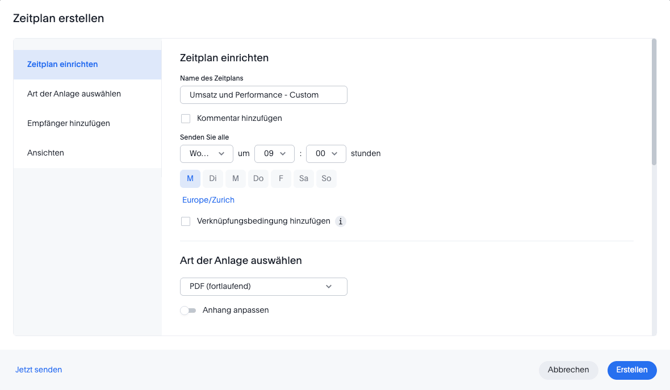
Task: Check the Verknüpfungsbedingung hinzufügen checkbox
Action: pos(185,221)
